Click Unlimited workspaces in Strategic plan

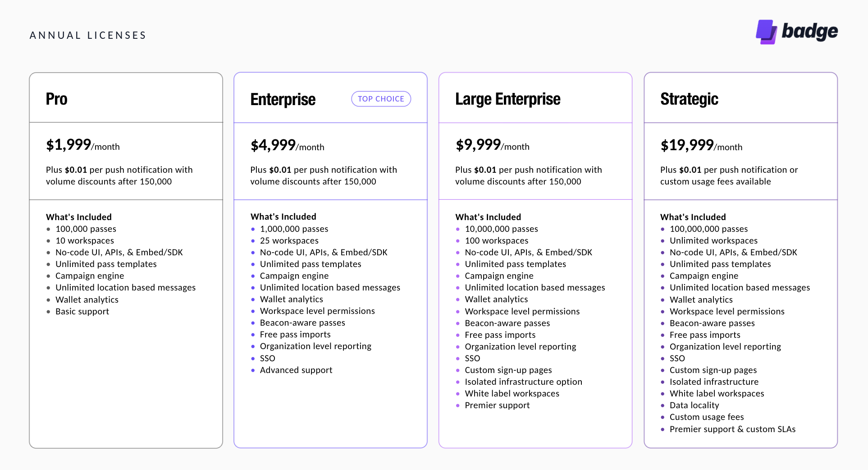(x=713, y=240)
